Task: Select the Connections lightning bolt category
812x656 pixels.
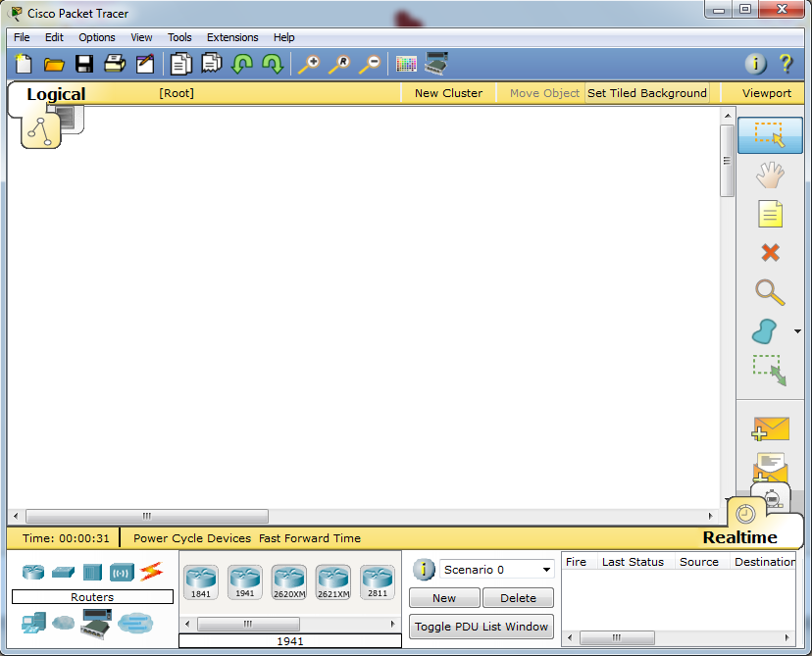Action: [x=151, y=572]
